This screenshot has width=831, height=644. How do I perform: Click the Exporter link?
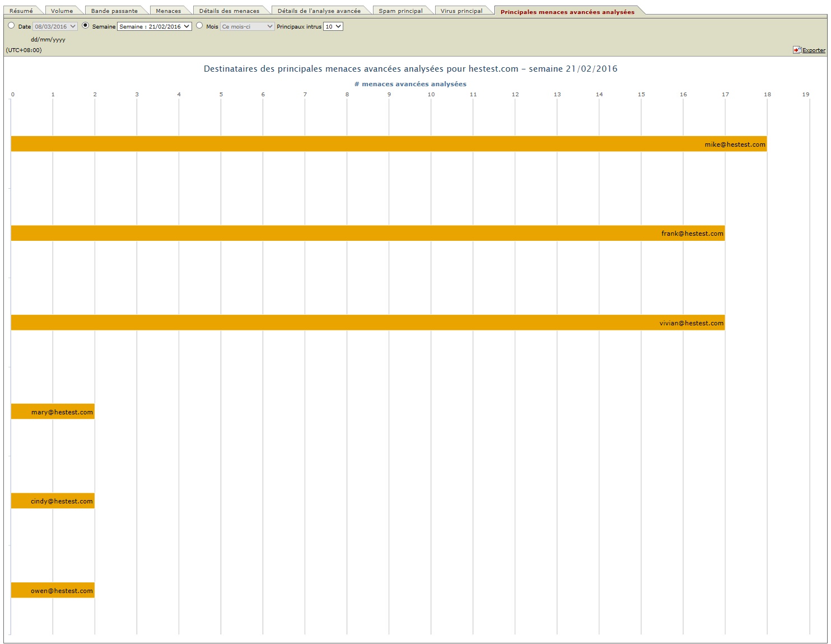pyautogui.click(x=814, y=50)
